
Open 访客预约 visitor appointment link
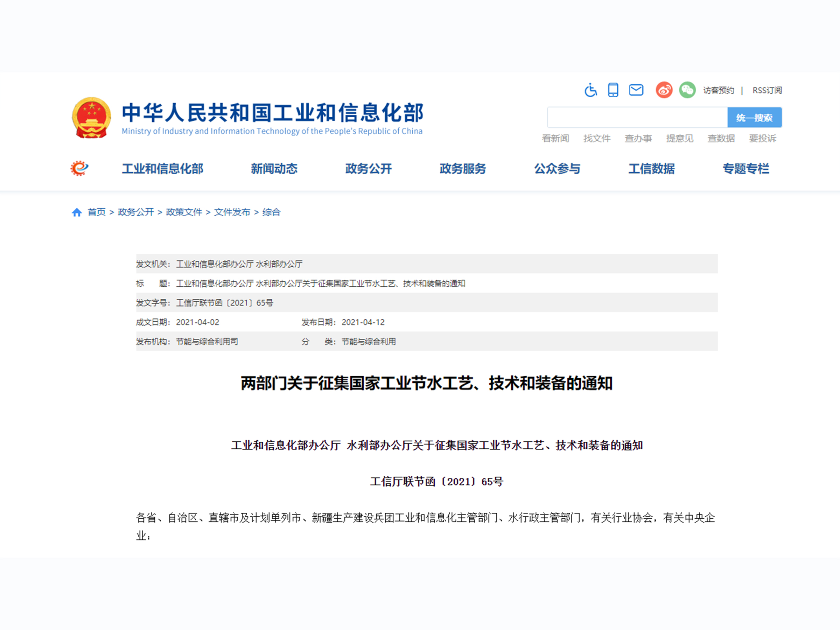click(719, 90)
